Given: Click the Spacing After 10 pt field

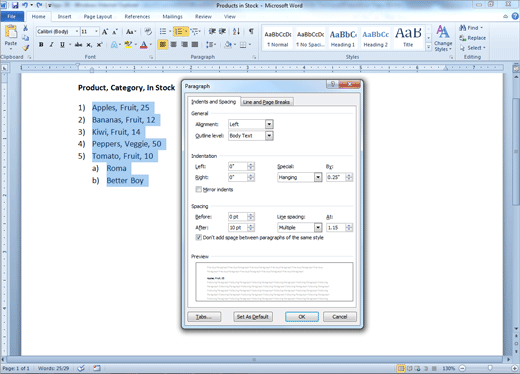Looking at the screenshot, I should tap(237, 228).
